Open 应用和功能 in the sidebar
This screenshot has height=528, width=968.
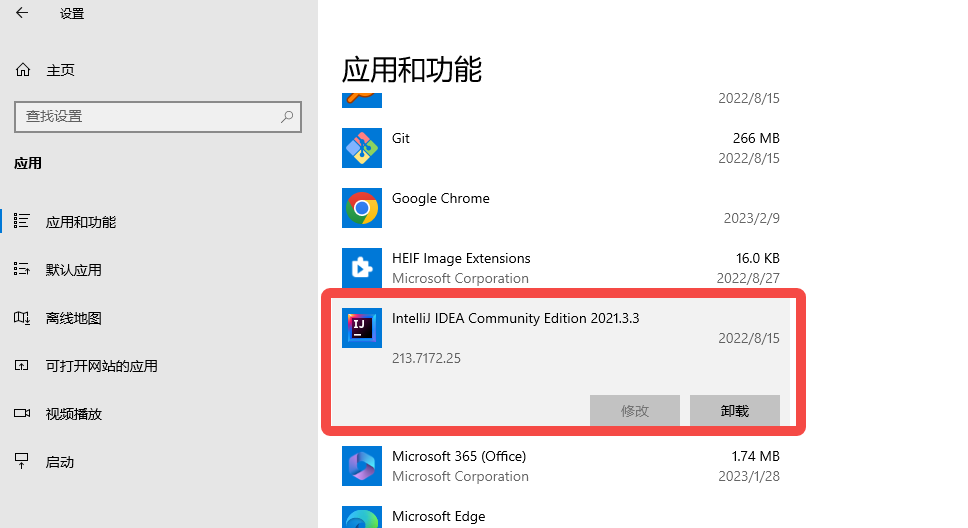[x=81, y=222]
